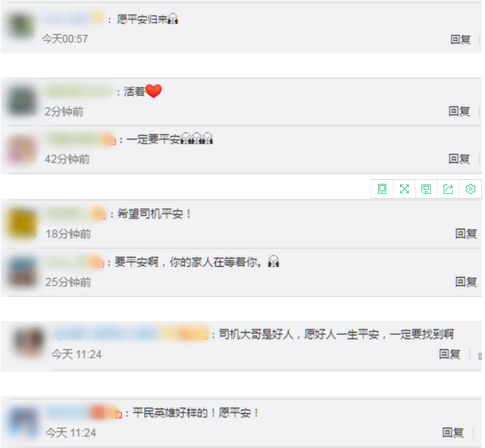Reply to the 愿平安归来 comment
This screenshot has height=448, width=485.
pos(460,39)
